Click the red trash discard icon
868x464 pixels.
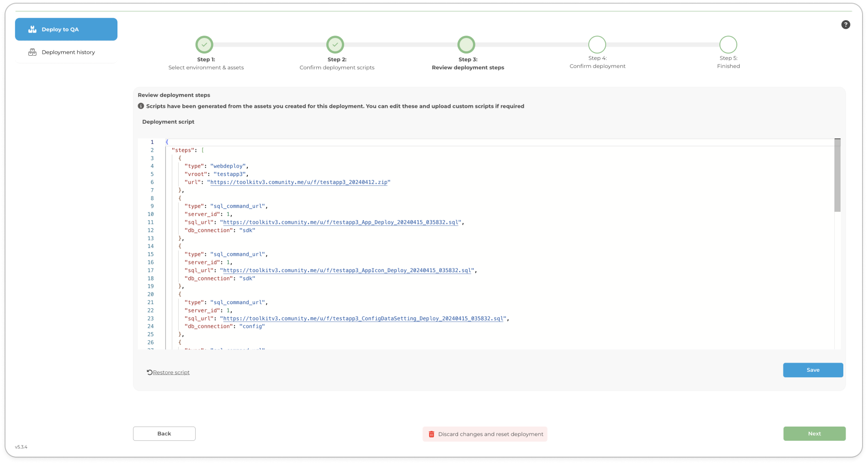coord(431,434)
